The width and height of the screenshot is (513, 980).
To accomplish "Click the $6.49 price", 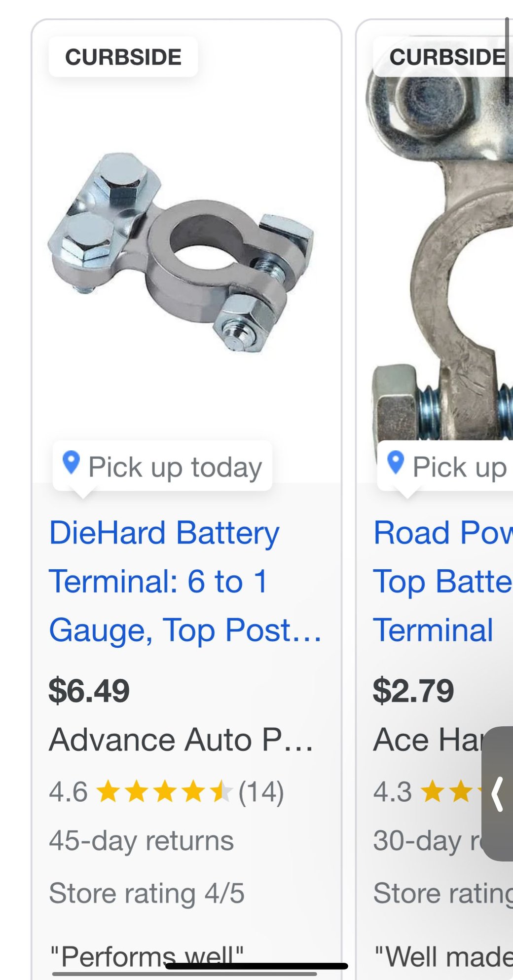I will [89, 691].
